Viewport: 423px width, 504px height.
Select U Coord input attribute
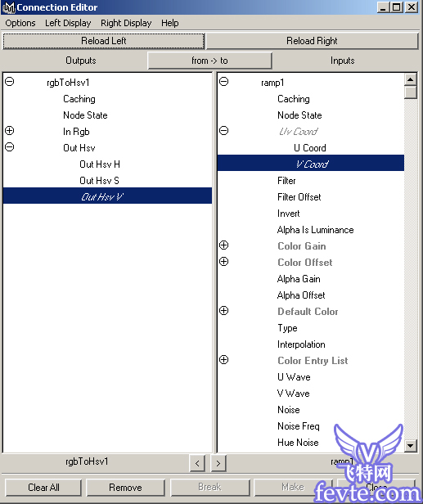(x=310, y=148)
